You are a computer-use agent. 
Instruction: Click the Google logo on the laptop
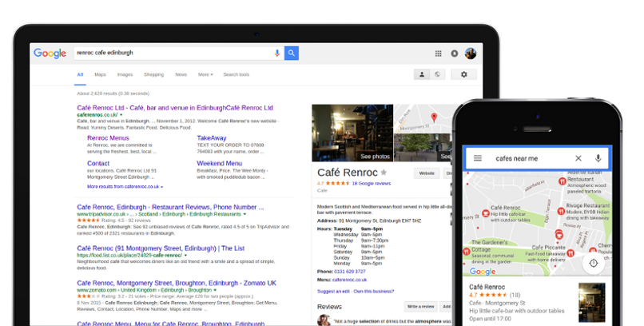click(x=50, y=54)
